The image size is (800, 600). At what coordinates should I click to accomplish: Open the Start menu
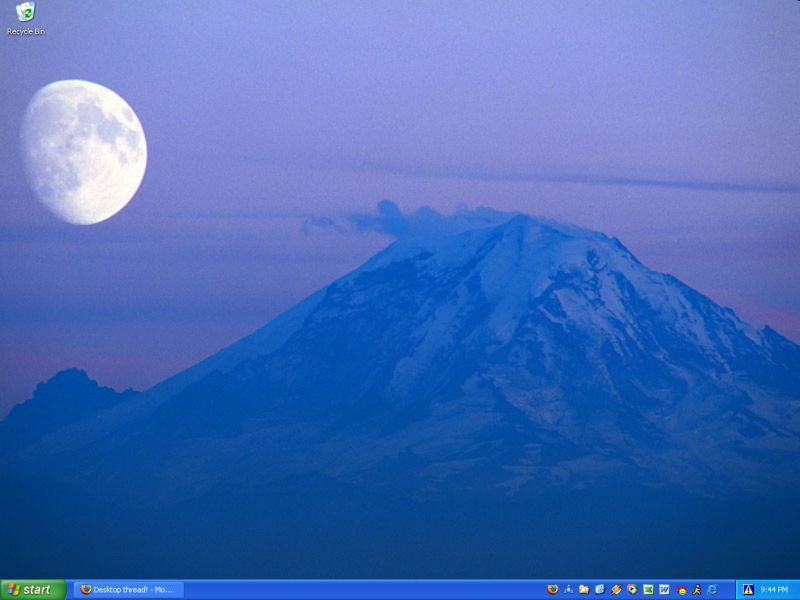[x=33, y=590]
